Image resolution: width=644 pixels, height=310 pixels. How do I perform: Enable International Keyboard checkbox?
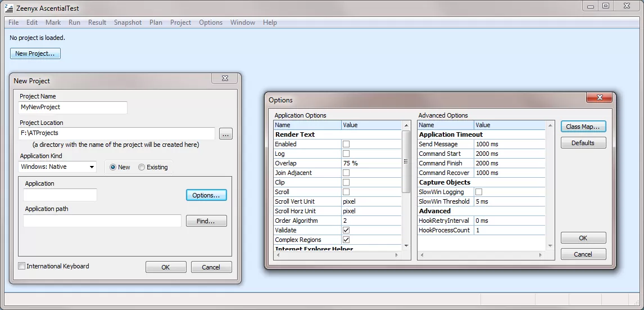pyautogui.click(x=22, y=266)
